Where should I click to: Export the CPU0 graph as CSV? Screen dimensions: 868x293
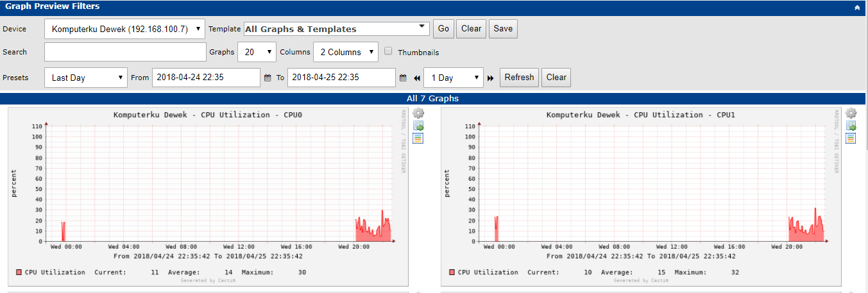418,126
